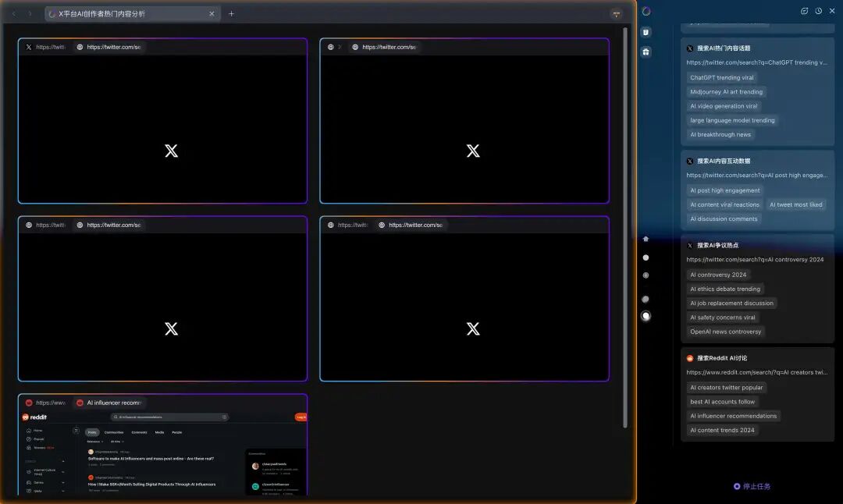
Task: Click the AI post high engagement chip
Action: click(724, 190)
